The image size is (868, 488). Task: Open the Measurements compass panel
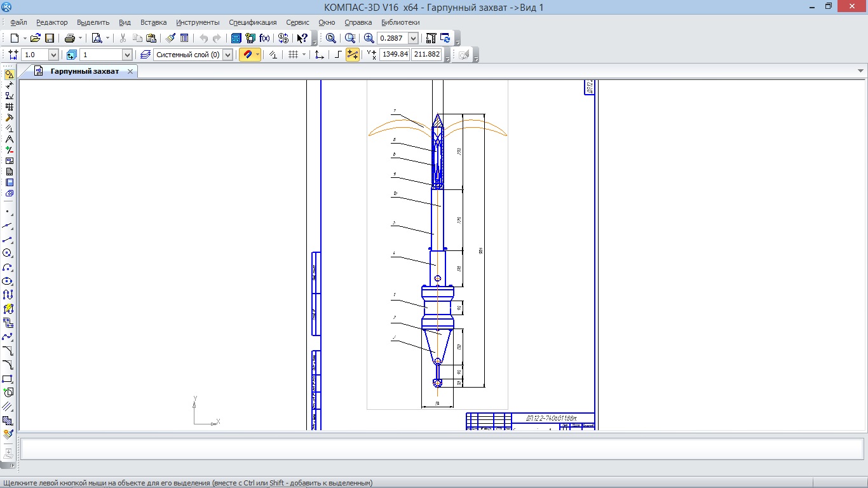click(x=9, y=139)
